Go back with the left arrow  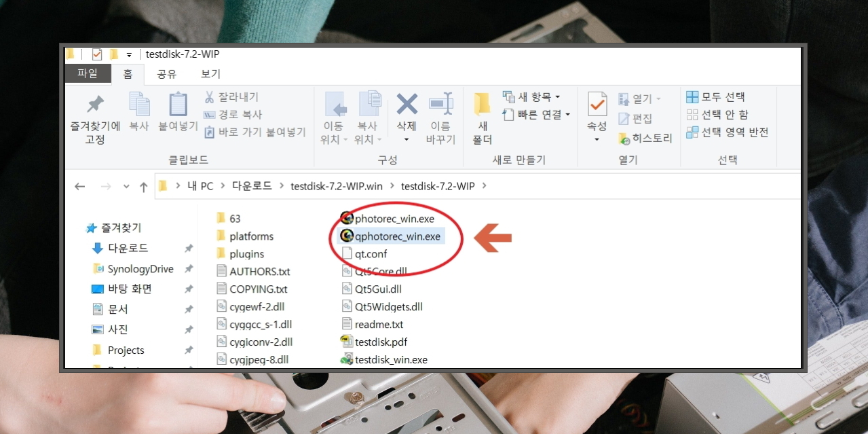click(79, 187)
